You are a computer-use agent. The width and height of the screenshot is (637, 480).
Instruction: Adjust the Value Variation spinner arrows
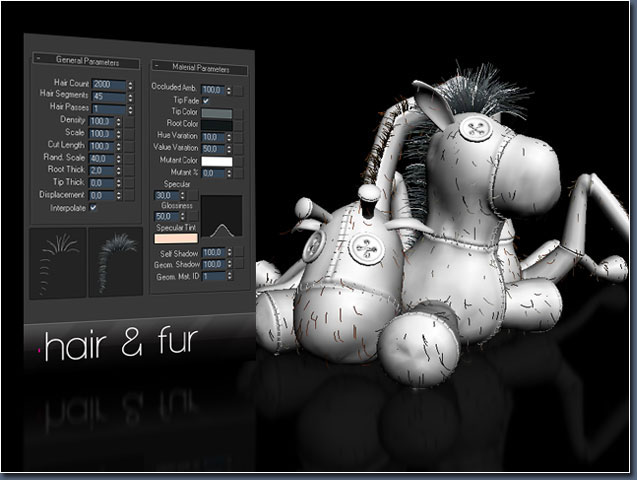click(x=229, y=149)
